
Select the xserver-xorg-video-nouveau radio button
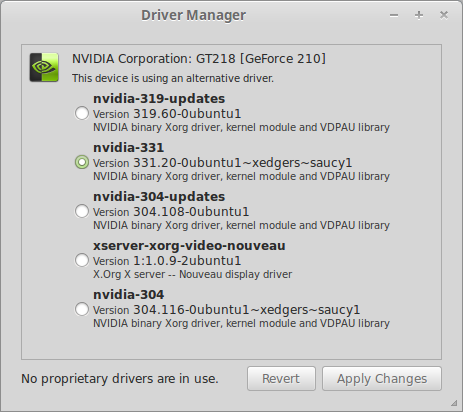82,260
